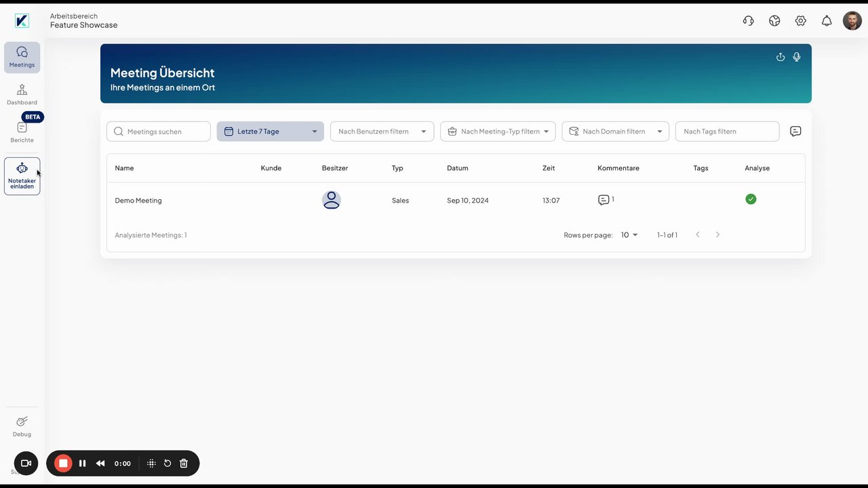Restart the recording

pos(167,464)
